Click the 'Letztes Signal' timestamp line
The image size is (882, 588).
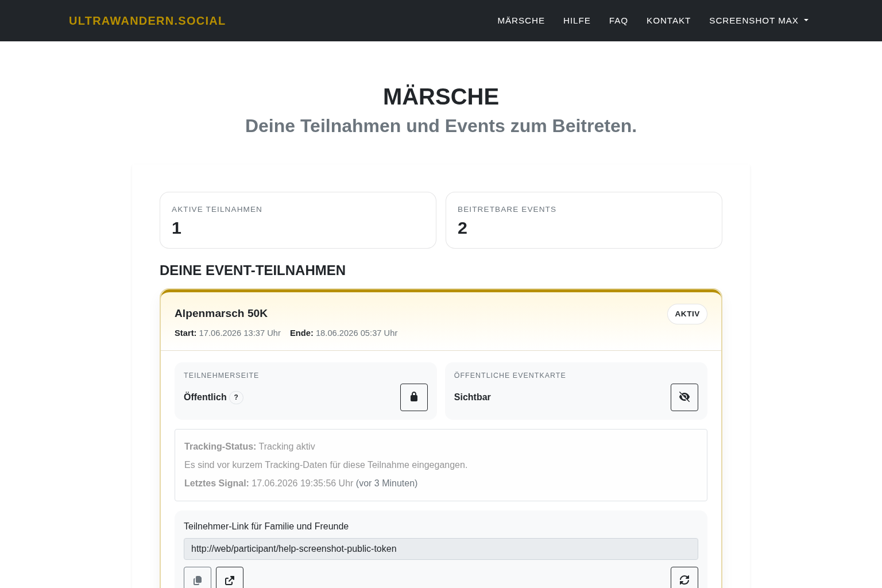301,483
